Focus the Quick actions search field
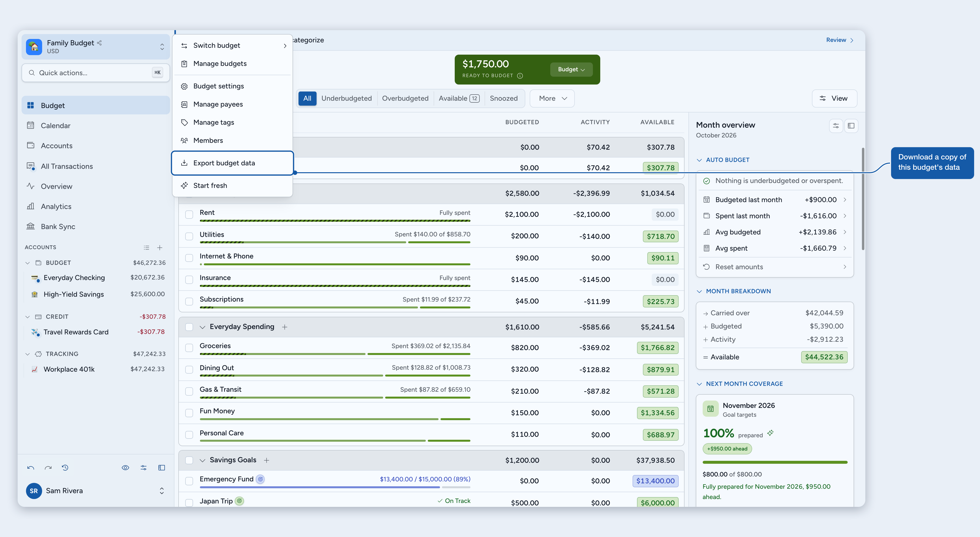 (x=96, y=73)
